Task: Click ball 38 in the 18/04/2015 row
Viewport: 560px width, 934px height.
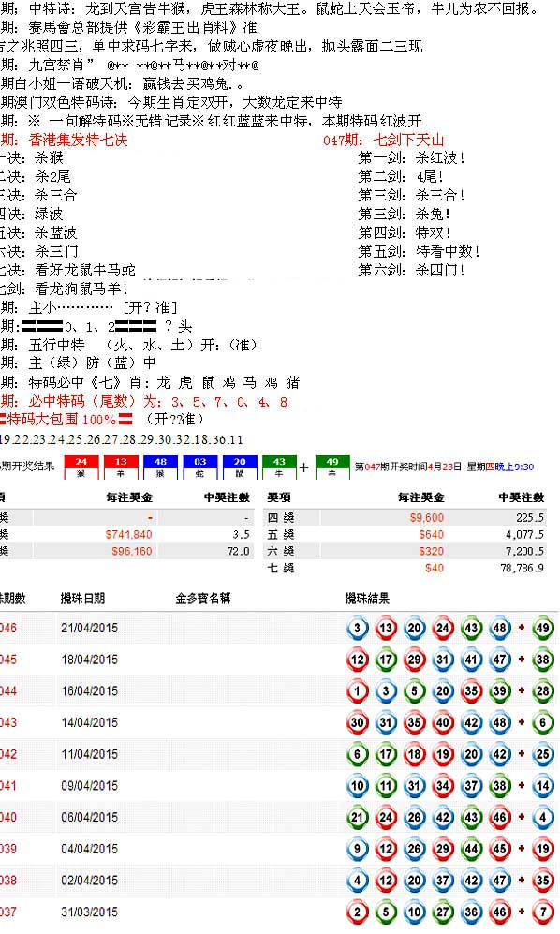Action: pos(543,660)
